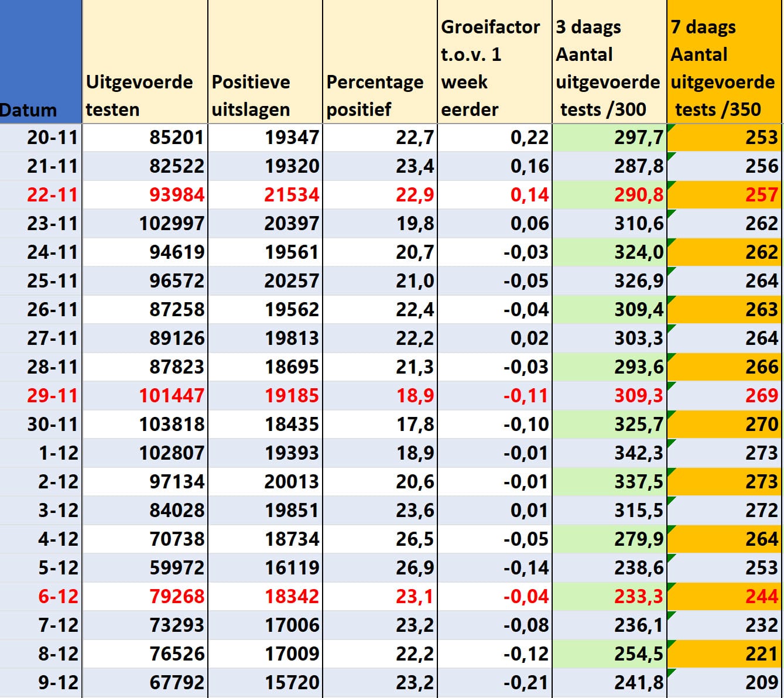Select the cell 15720 in the last row

(265, 683)
